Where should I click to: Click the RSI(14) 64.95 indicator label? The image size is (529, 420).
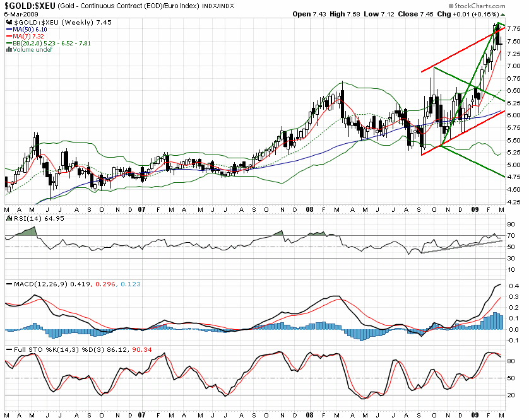coord(38,218)
